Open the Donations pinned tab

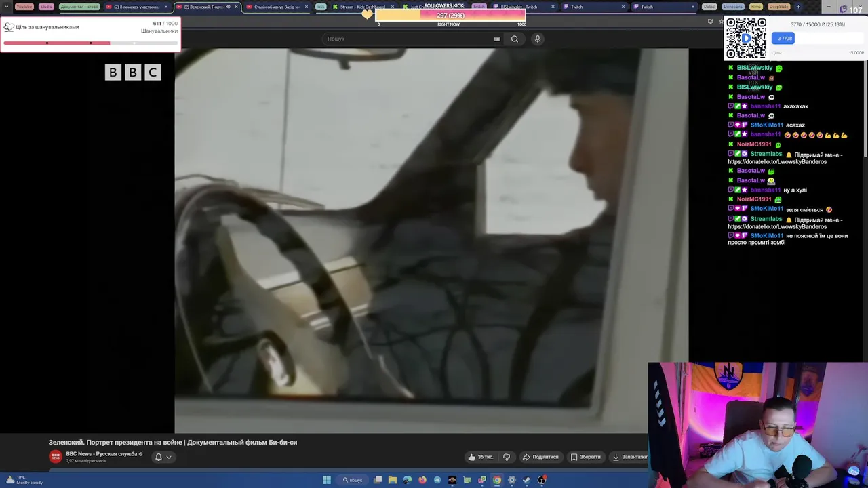click(732, 7)
